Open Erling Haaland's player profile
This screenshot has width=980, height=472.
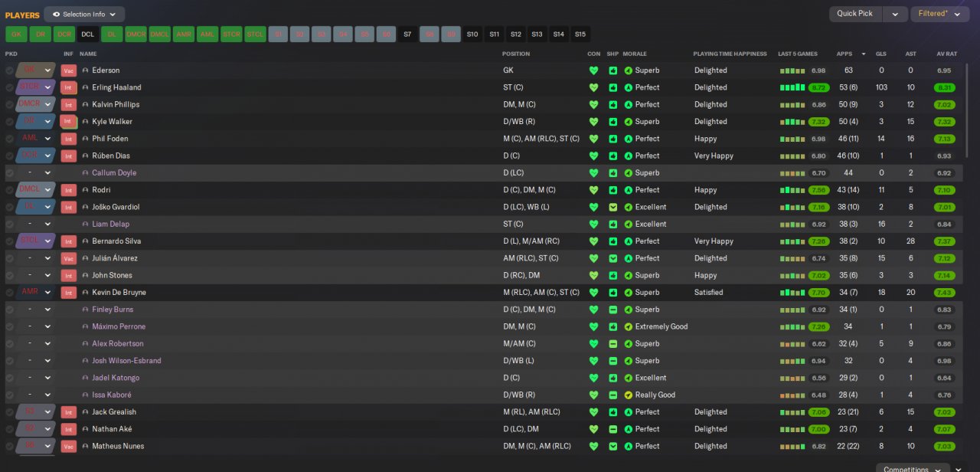pos(117,87)
